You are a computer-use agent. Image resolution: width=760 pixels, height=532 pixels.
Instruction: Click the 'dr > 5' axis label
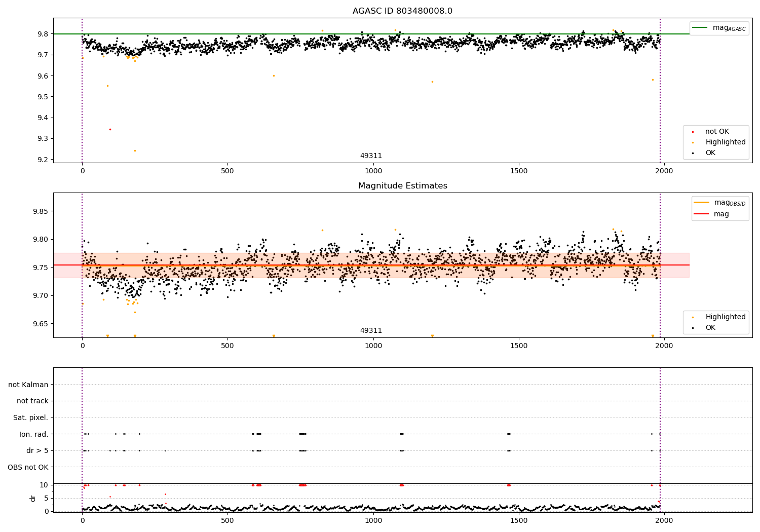(x=37, y=451)
